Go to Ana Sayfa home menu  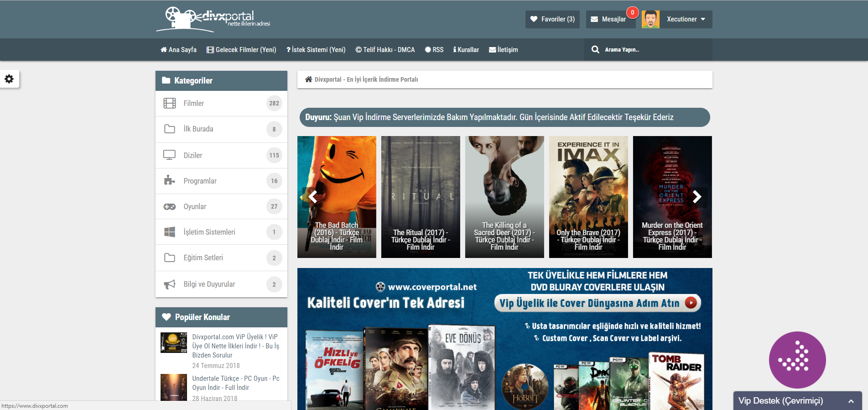178,50
